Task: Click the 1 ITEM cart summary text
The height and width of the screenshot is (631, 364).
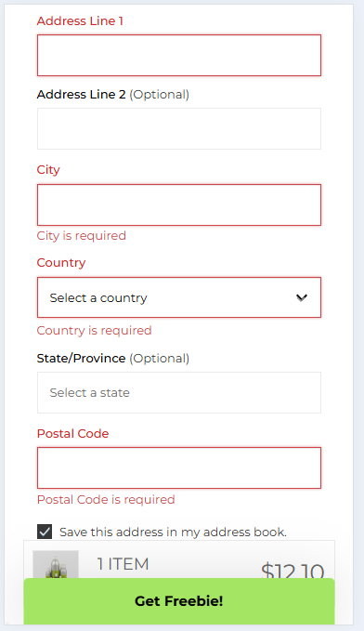Action: pyautogui.click(x=123, y=564)
